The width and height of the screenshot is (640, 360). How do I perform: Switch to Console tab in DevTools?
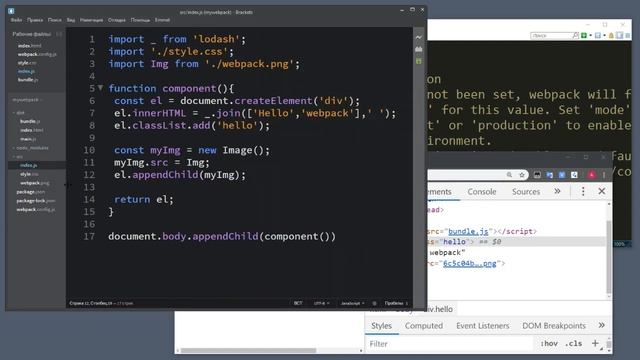(482, 191)
